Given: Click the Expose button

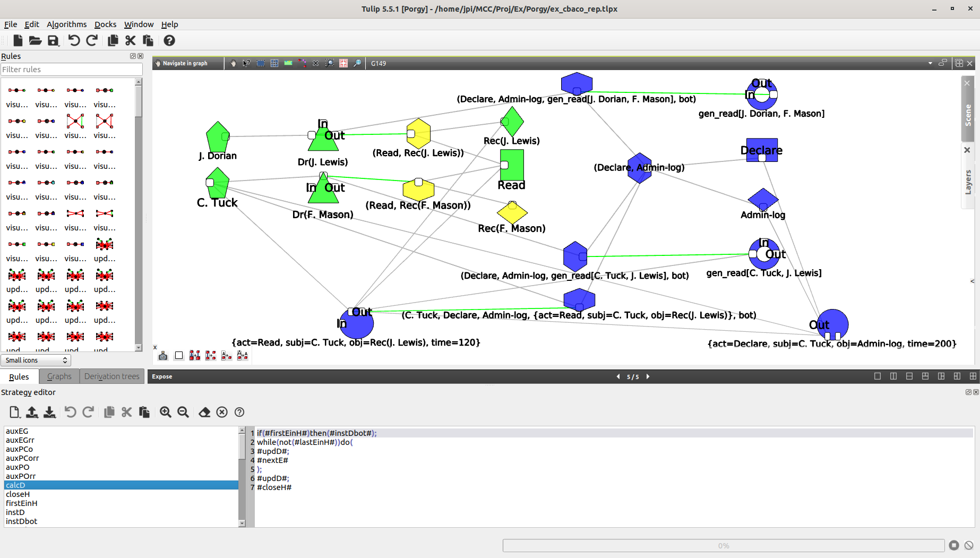Looking at the screenshot, I should click(x=162, y=376).
